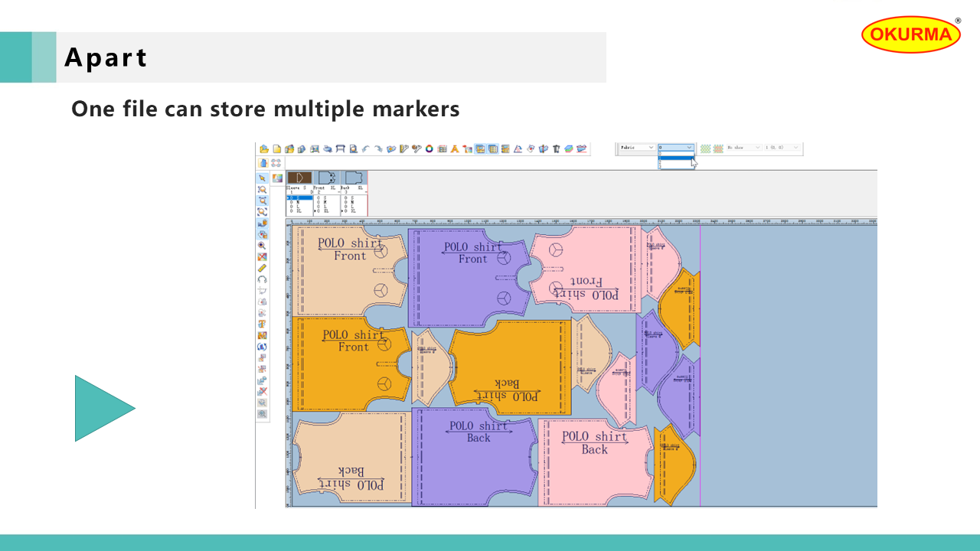Click the color wheel ring icon
Screen dimensions: 980x551
tap(430, 148)
